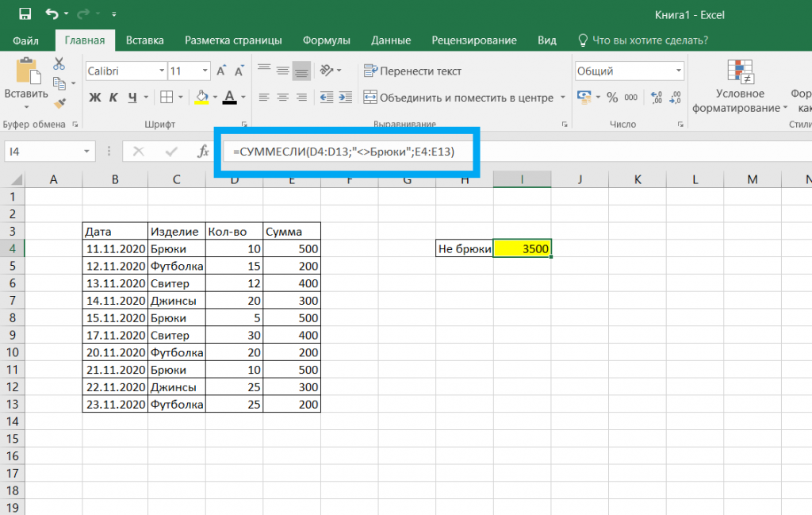Open the Шрифт group dialog launcher

(244, 125)
